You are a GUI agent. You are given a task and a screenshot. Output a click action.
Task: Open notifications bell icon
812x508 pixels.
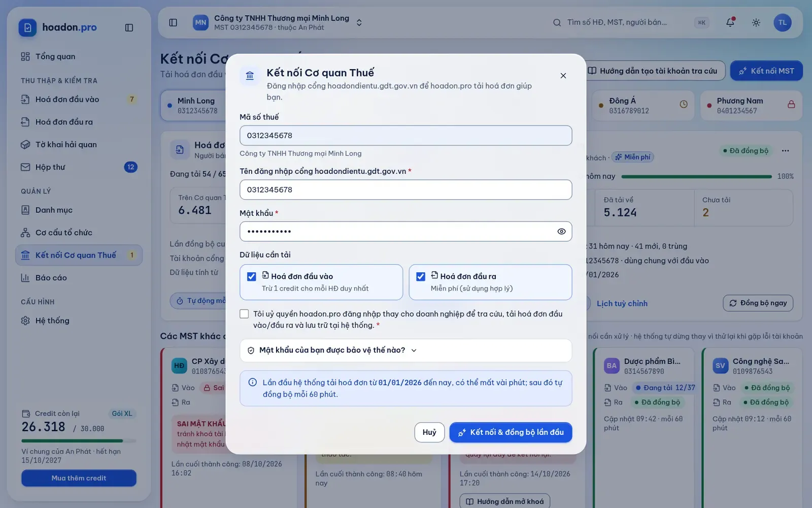pyautogui.click(x=730, y=22)
